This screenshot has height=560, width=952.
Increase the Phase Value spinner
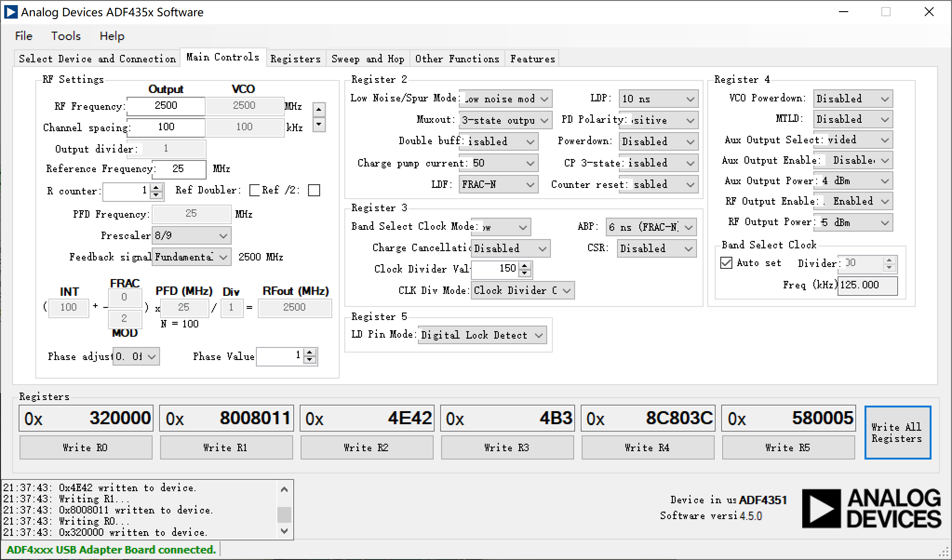click(x=309, y=353)
